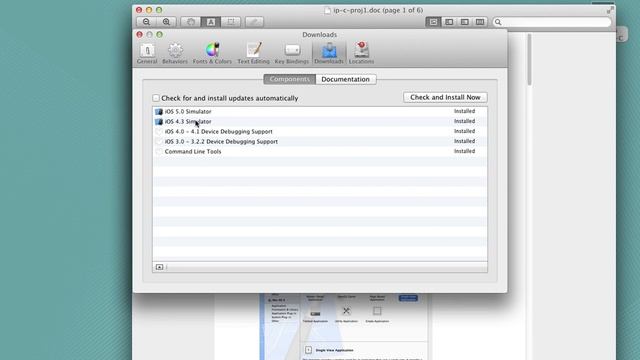Select the iOS 5.0 Simulator row
The height and width of the screenshot is (360, 640).
[320, 111]
